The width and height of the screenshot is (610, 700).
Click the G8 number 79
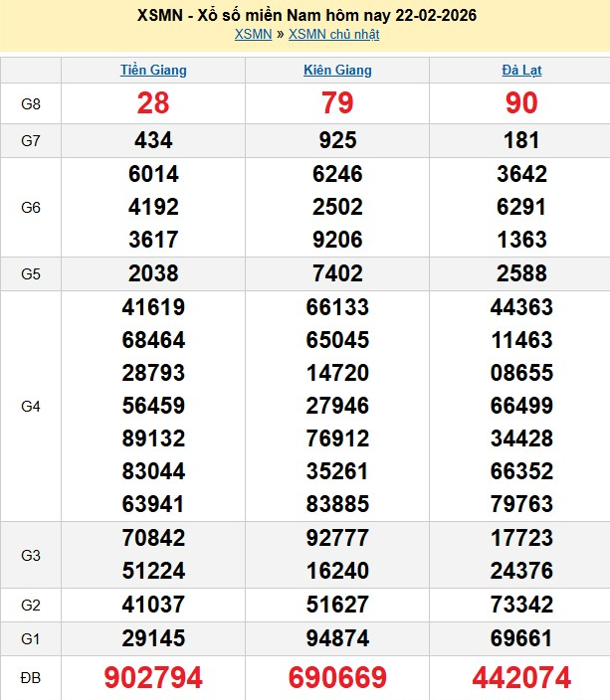(x=337, y=103)
